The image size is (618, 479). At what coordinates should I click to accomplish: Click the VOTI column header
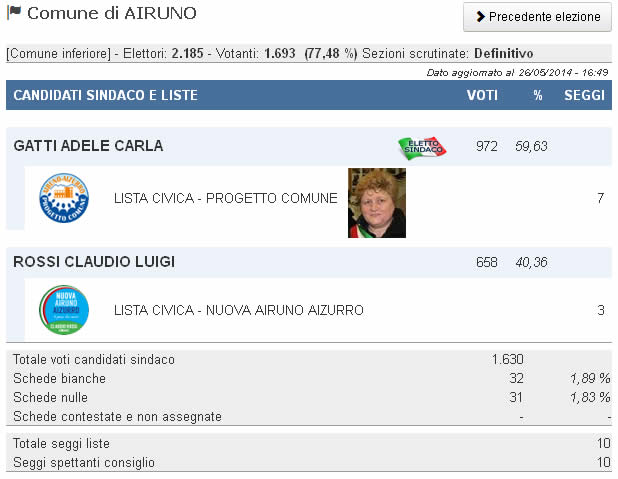pyautogui.click(x=482, y=95)
